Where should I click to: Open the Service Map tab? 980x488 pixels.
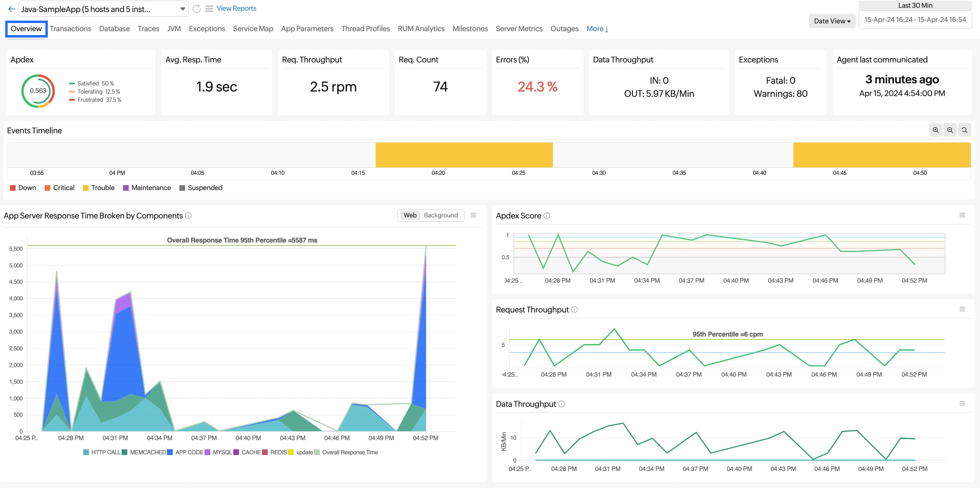[252, 29]
